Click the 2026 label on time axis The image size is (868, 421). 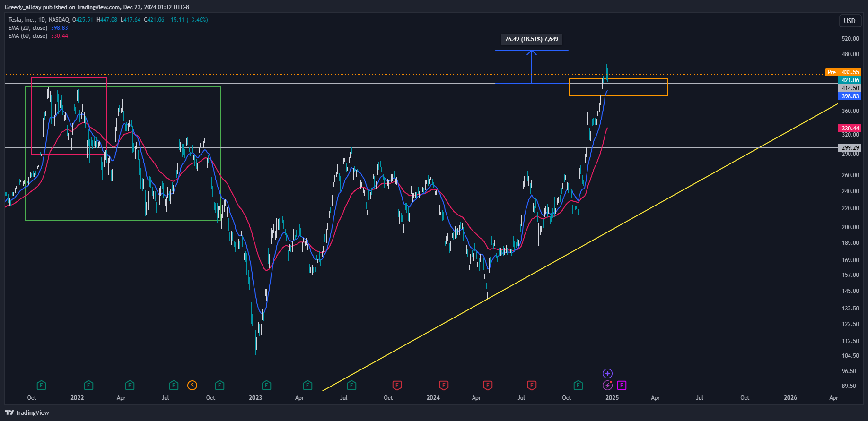pyautogui.click(x=790, y=398)
